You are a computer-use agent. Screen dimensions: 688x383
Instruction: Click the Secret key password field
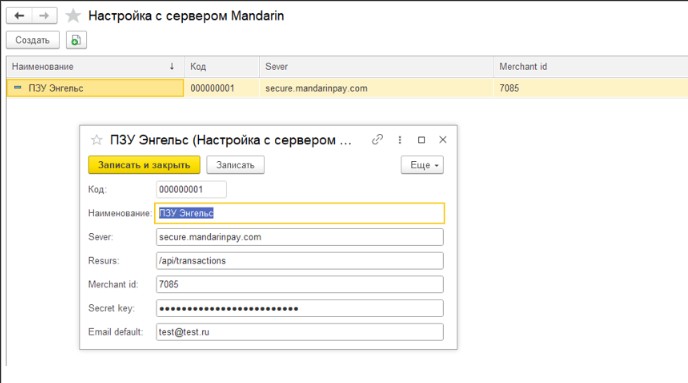point(300,308)
